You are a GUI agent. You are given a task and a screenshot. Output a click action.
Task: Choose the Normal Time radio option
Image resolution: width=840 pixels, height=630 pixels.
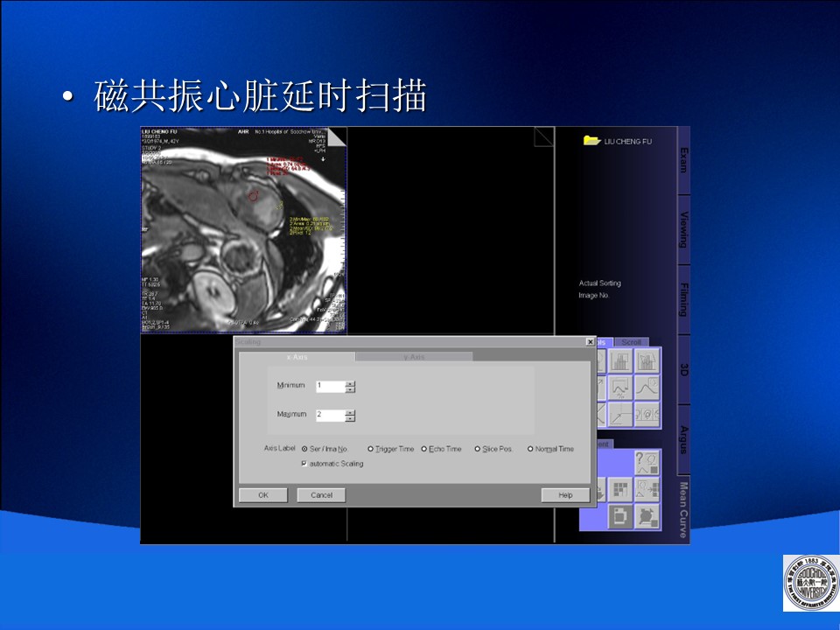530,449
